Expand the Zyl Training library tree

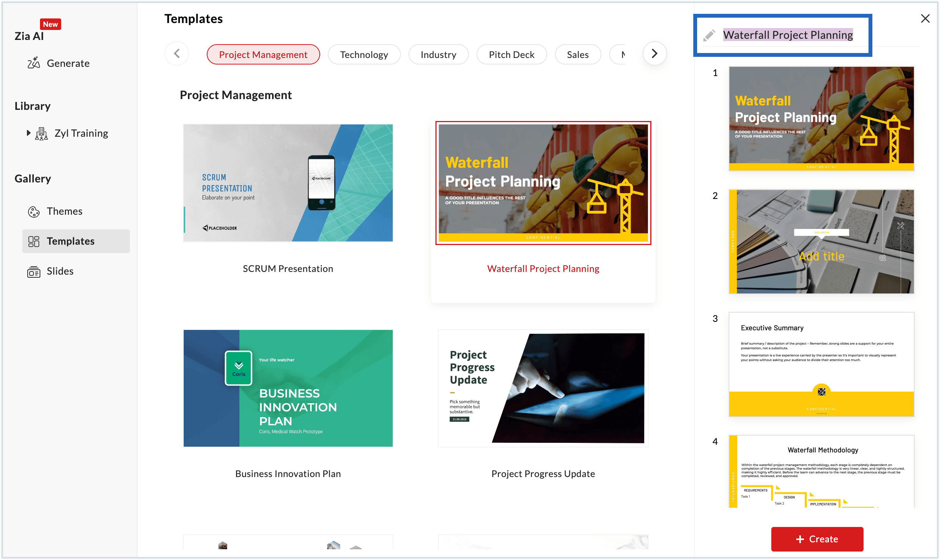coord(28,133)
